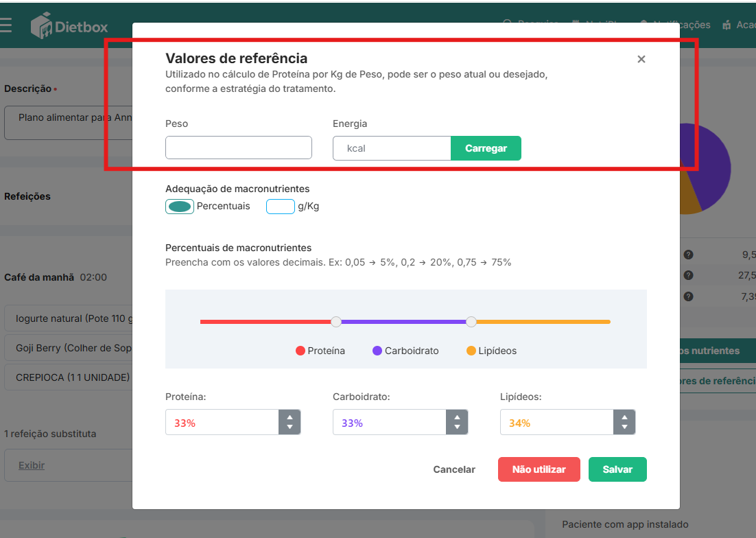Click the Carregar button

tap(486, 148)
